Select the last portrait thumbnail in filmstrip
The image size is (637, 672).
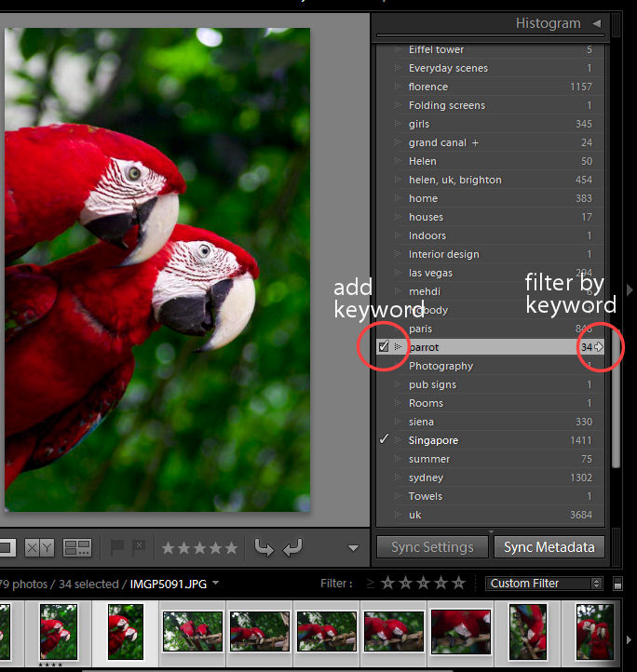click(x=595, y=632)
